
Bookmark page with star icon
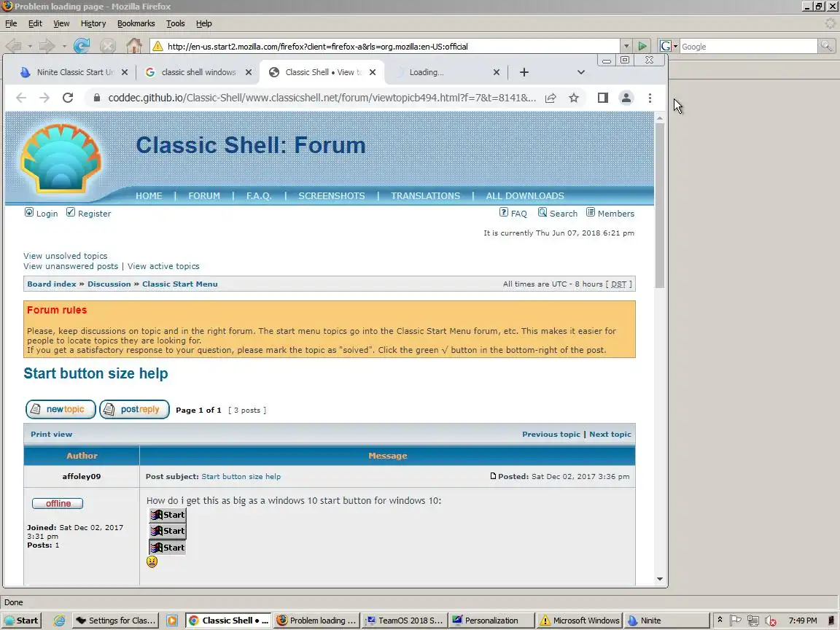574,98
